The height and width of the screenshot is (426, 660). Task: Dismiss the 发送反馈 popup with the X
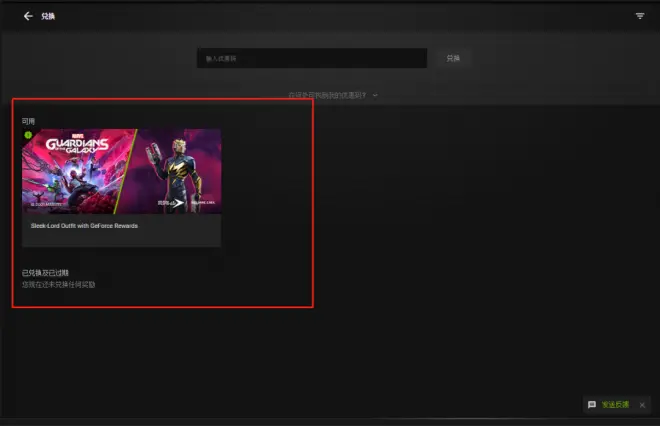tap(642, 405)
